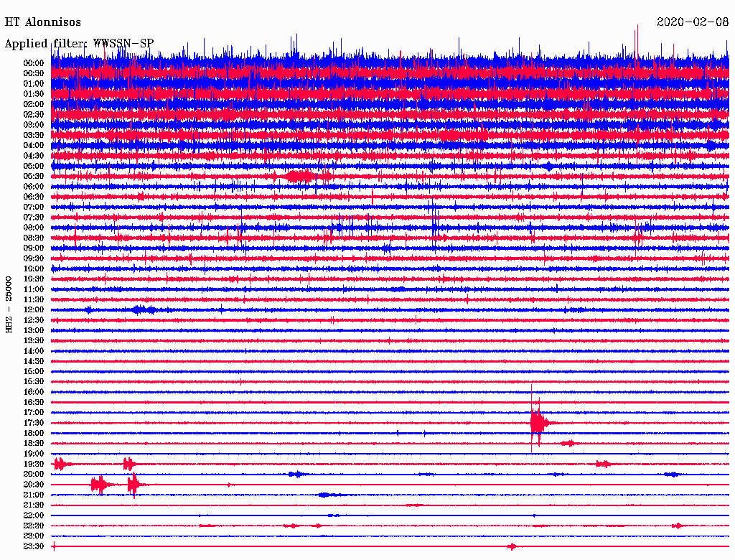Select the 01:30 time row label
735x560 pixels.
coord(34,94)
